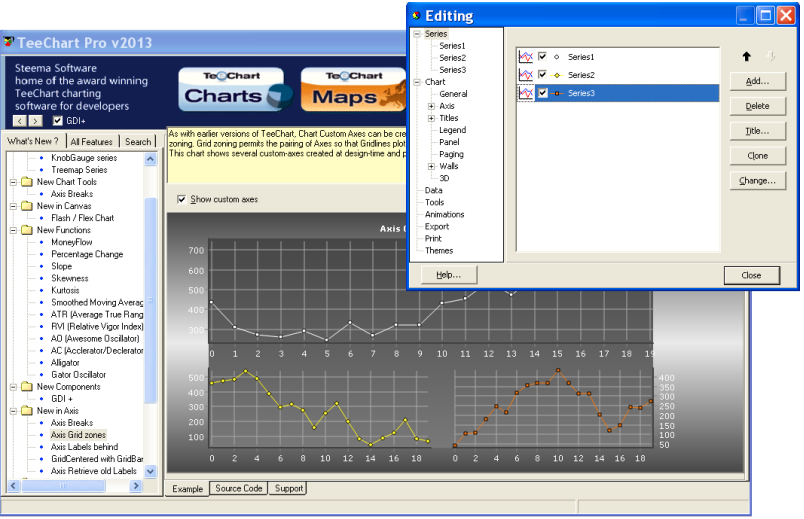Move selected series up with arrow

[x=747, y=56]
